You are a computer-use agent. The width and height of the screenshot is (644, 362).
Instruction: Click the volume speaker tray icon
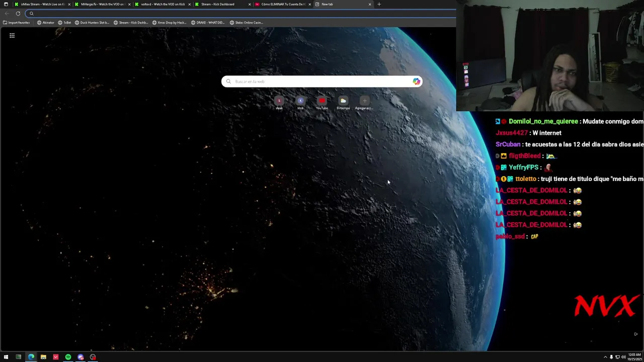[x=623, y=357]
